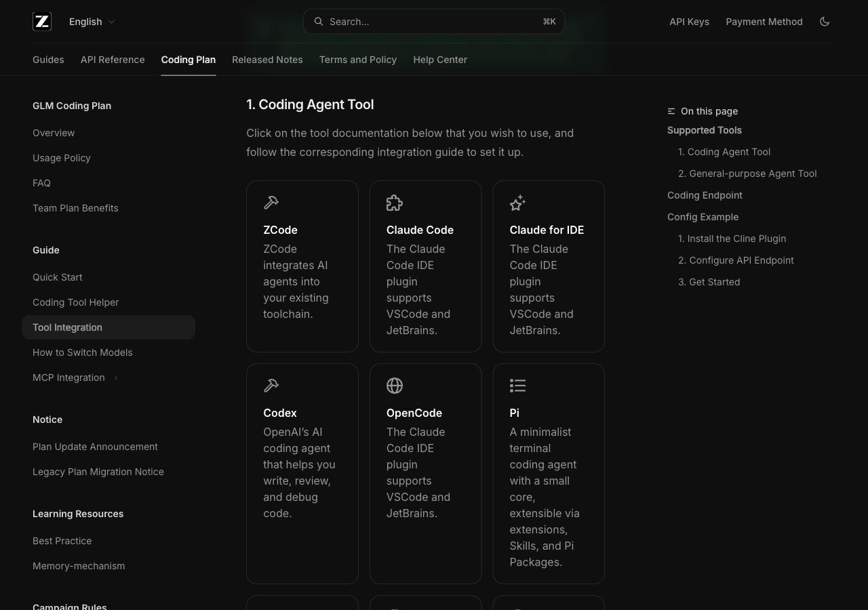Open the English language dropdown

click(x=92, y=22)
